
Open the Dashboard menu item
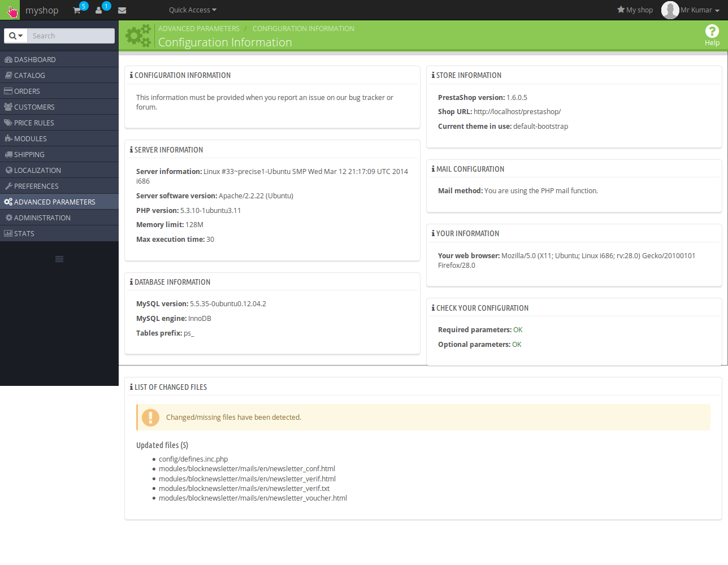pyautogui.click(x=59, y=59)
